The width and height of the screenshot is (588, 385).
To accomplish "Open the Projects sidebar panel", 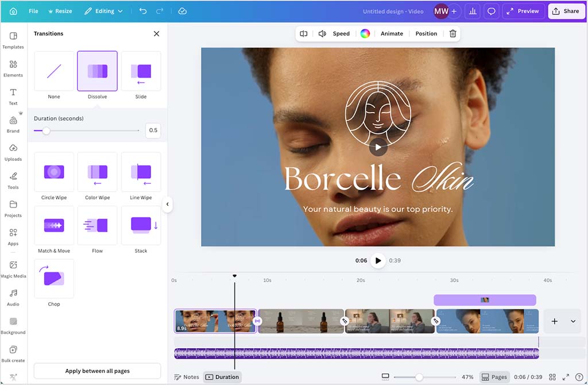I will pos(13,209).
